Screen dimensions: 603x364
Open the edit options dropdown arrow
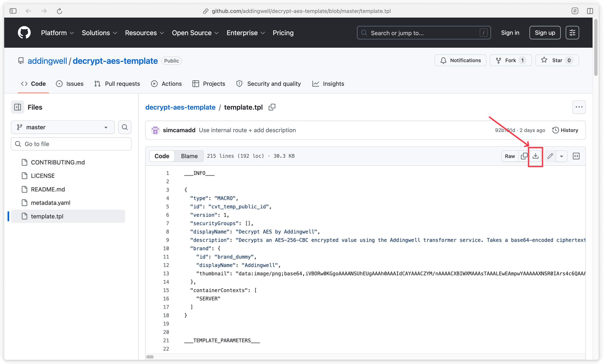click(561, 156)
